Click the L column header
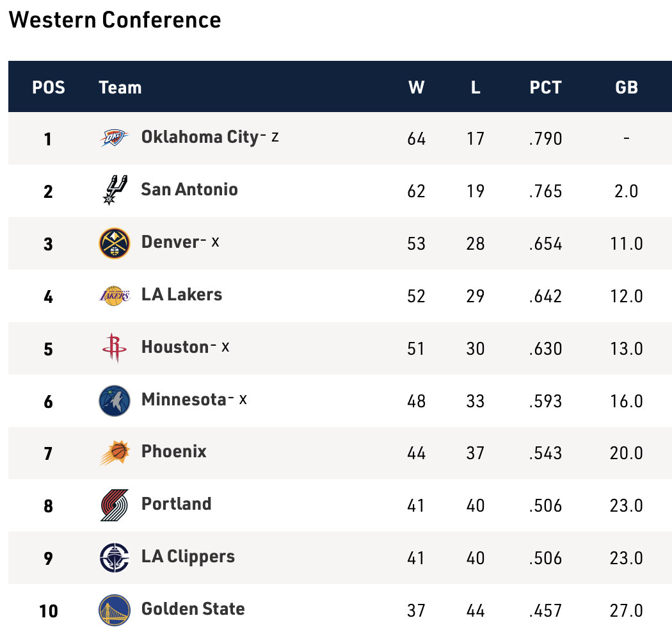 476,87
